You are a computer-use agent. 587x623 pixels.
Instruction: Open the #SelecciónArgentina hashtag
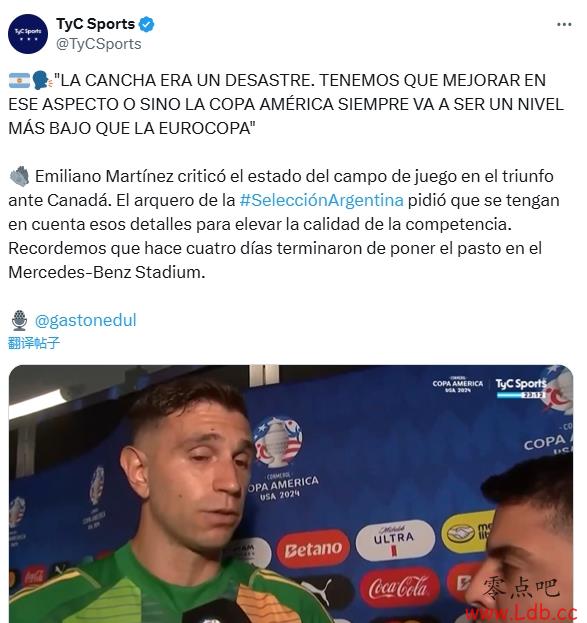[x=322, y=200]
